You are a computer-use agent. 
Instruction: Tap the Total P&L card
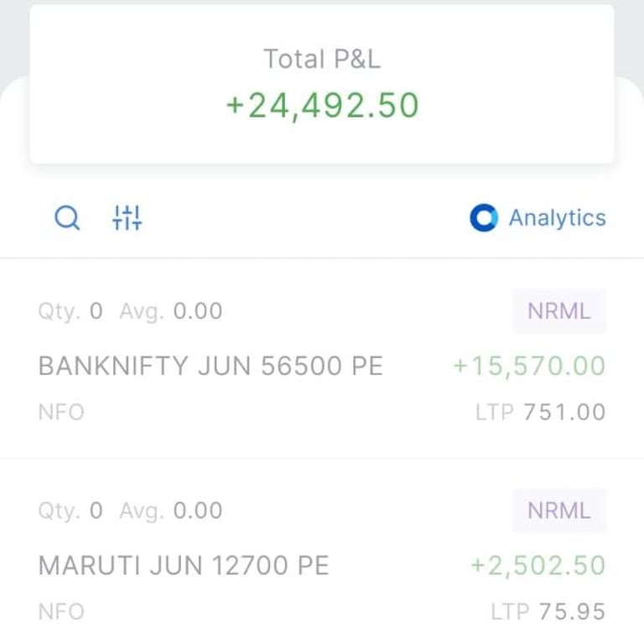tap(322, 84)
